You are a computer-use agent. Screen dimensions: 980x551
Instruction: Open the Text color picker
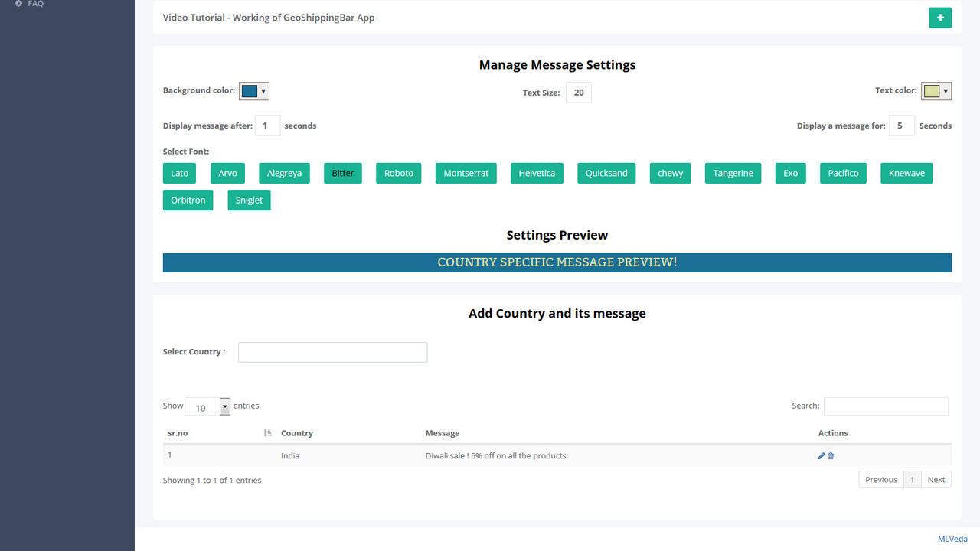pyautogui.click(x=936, y=91)
